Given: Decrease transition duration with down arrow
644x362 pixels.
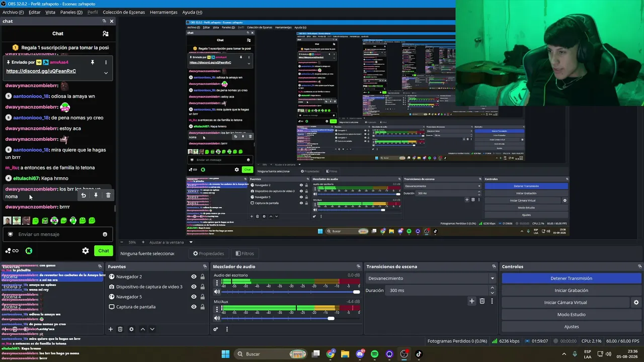Looking at the screenshot, I should tap(492, 293).
